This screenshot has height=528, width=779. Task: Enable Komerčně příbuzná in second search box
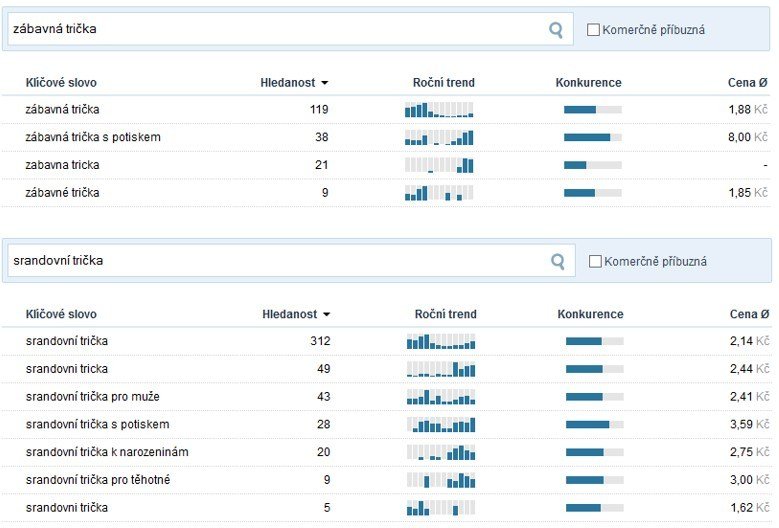(595, 261)
